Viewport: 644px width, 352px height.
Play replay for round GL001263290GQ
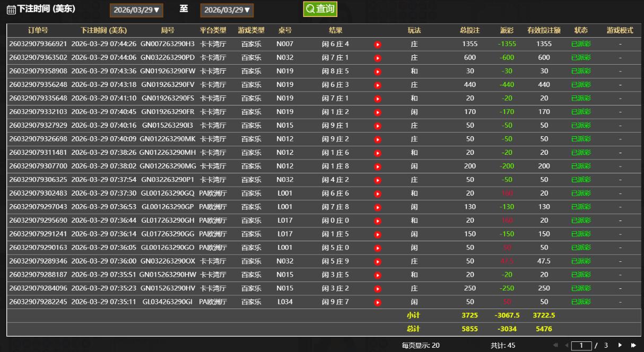click(x=378, y=194)
